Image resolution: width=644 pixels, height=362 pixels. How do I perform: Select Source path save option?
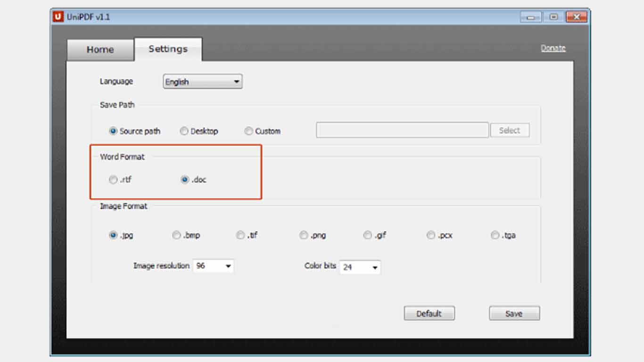[x=135, y=131]
